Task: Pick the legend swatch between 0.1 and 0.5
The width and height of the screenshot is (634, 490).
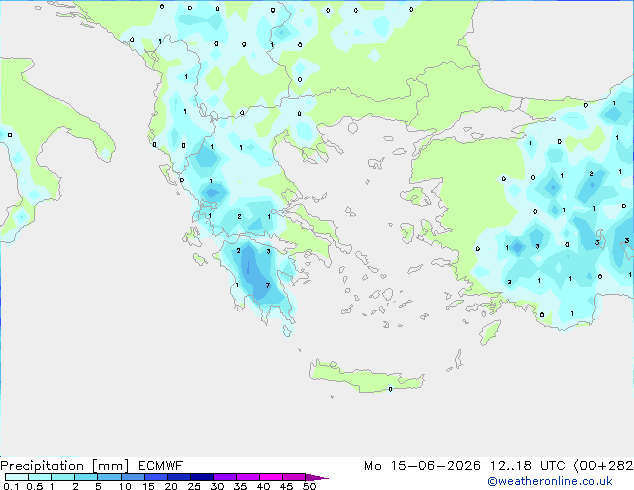Action: pyautogui.click(x=17, y=477)
